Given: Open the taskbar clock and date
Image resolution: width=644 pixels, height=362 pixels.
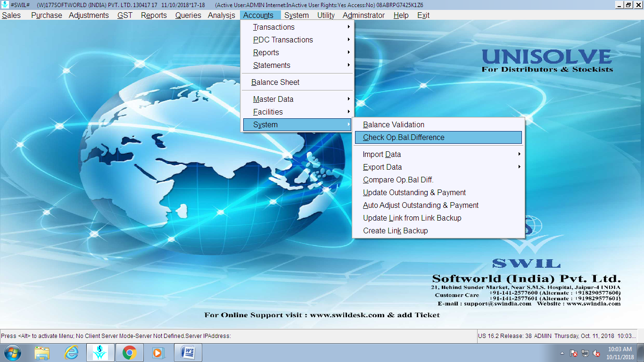Looking at the screenshot, I should [619, 353].
